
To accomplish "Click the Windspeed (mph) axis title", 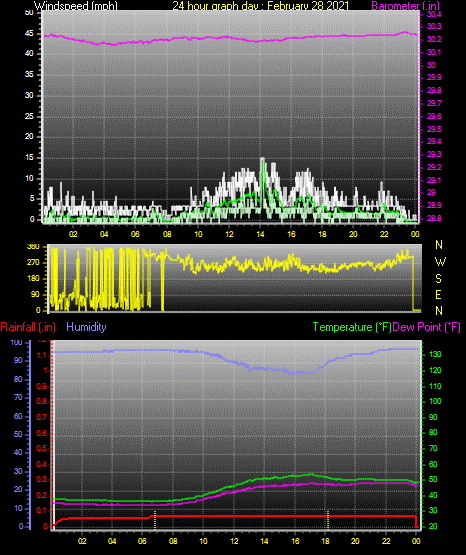I will (76, 6).
